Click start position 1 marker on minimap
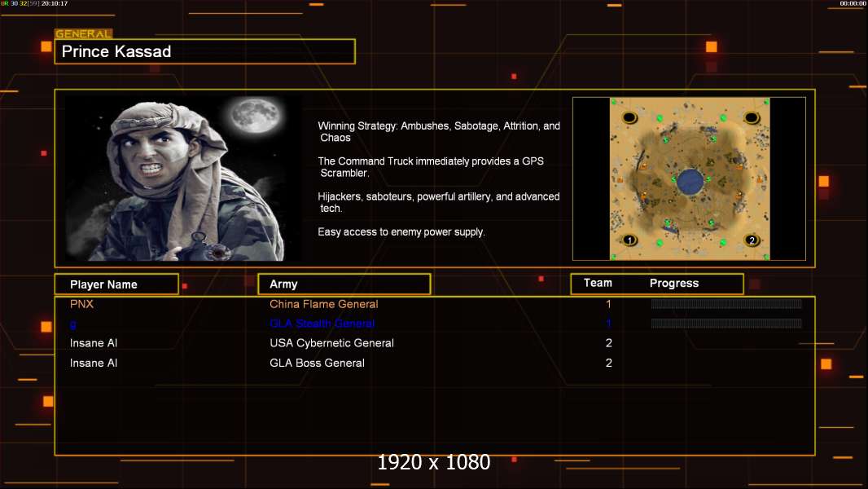This screenshot has width=868, height=489. [x=629, y=240]
